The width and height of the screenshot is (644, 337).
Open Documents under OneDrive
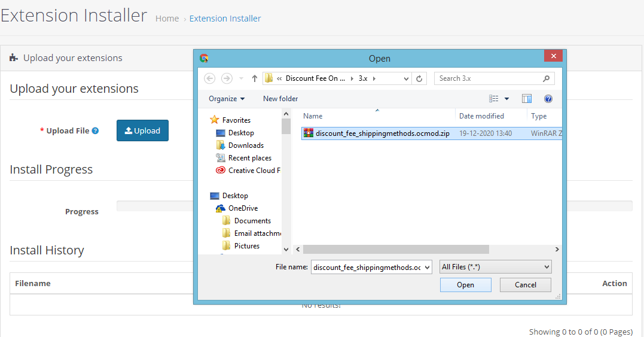tap(252, 221)
